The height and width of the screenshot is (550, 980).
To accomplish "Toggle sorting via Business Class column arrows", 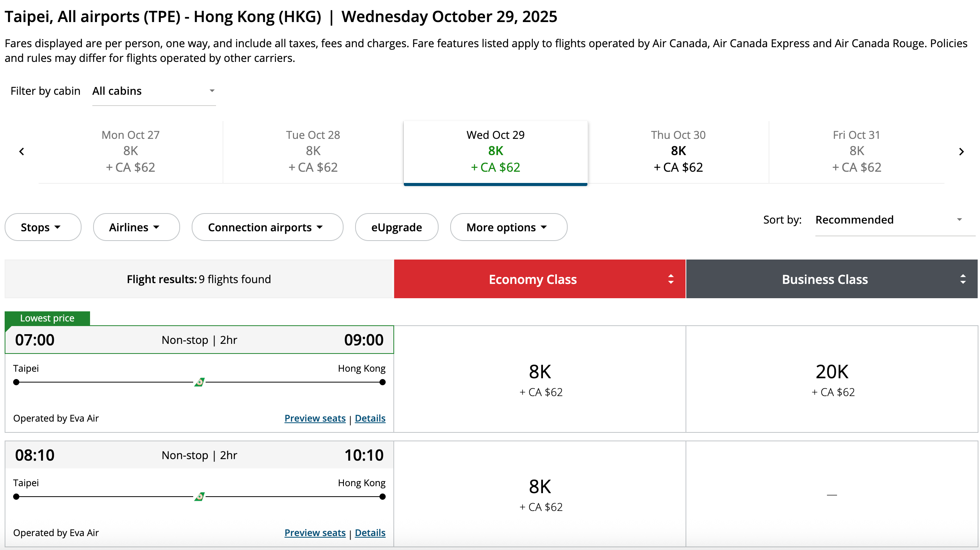I will point(963,279).
